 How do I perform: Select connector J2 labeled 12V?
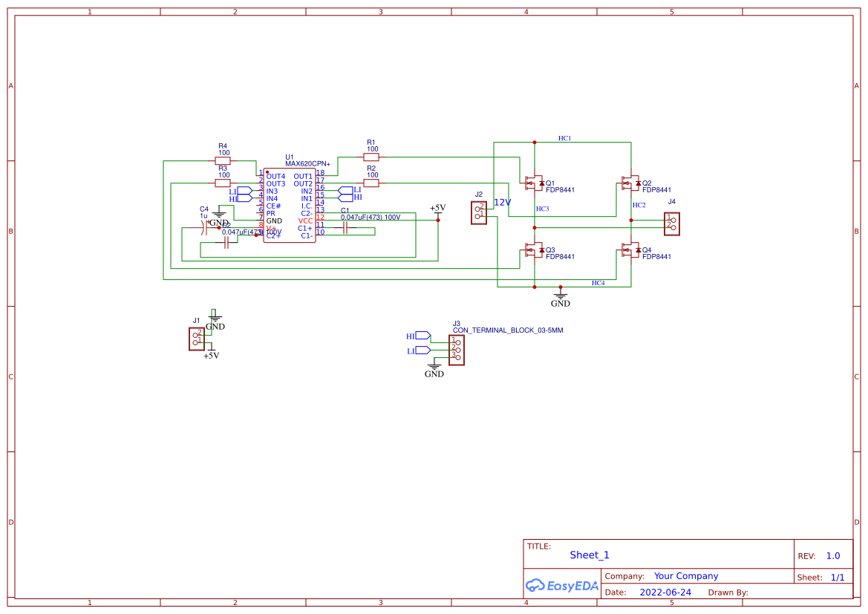click(479, 214)
